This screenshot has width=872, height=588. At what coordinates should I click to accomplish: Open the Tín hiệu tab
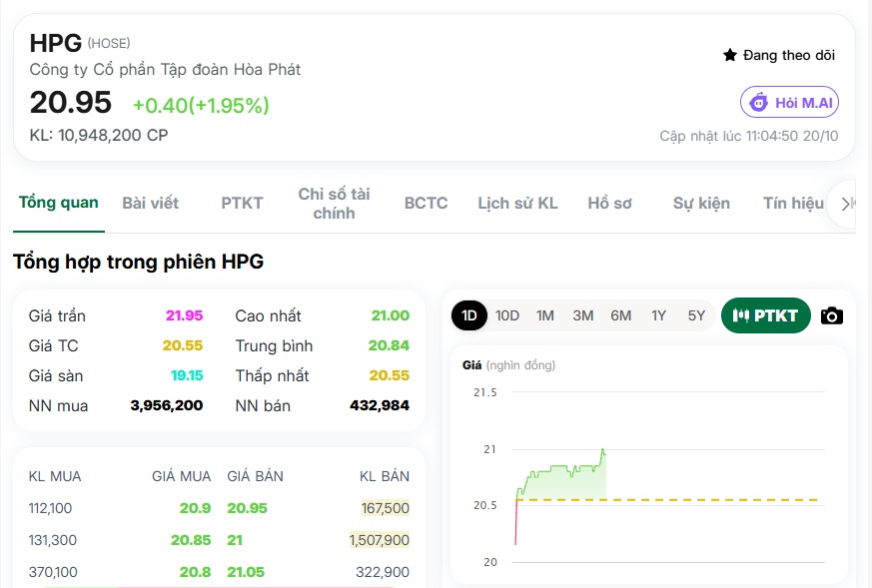[793, 203]
